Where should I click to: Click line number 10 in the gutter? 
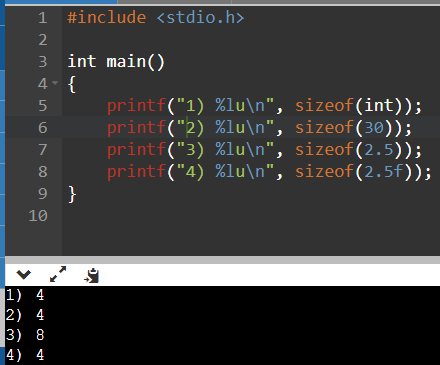pyautogui.click(x=38, y=216)
